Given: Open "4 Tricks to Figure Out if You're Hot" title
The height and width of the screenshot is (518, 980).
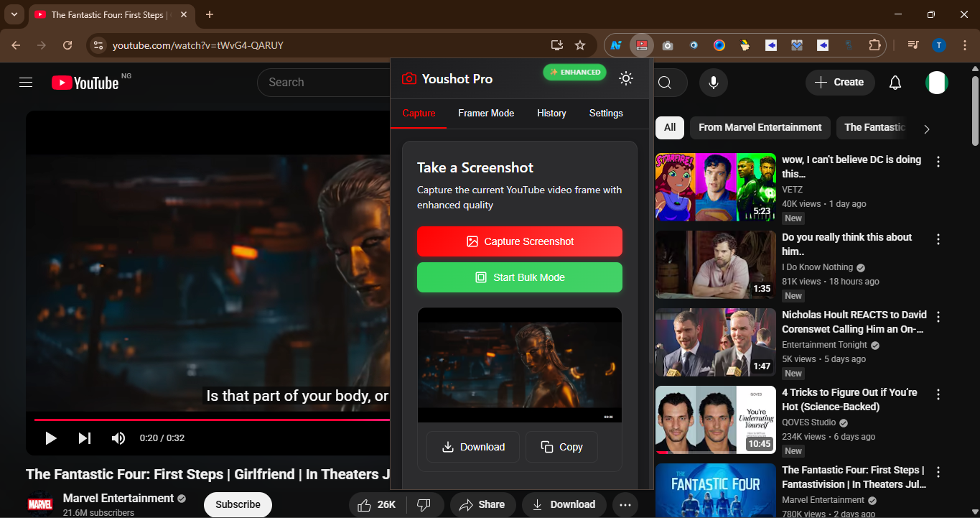Looking at the screenshot, I should 849,399.
